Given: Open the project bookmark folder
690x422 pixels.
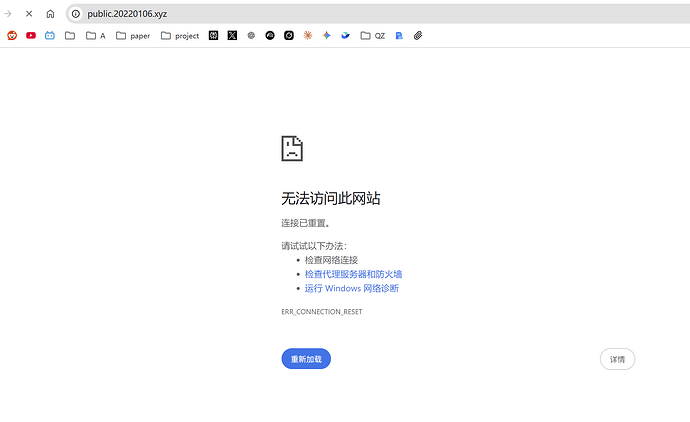Looking at the screenshot, I should coord(180,36).
